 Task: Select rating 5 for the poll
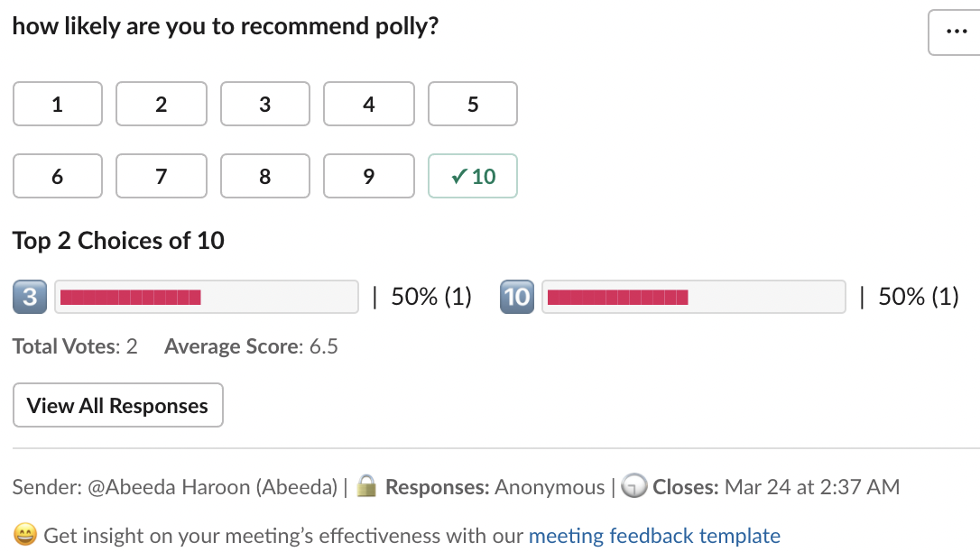[x=472, y=104]
